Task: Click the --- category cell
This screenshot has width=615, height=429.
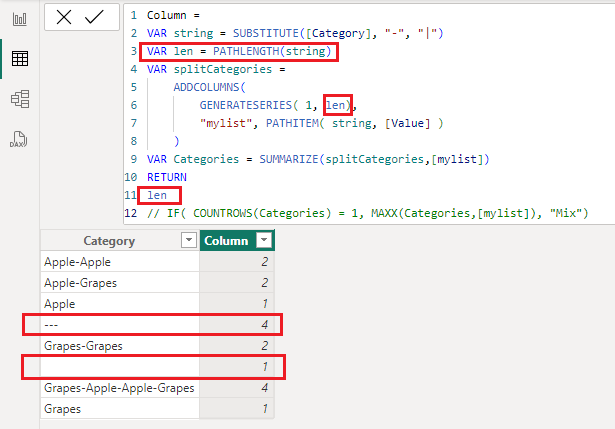Action: pos(120,325)
